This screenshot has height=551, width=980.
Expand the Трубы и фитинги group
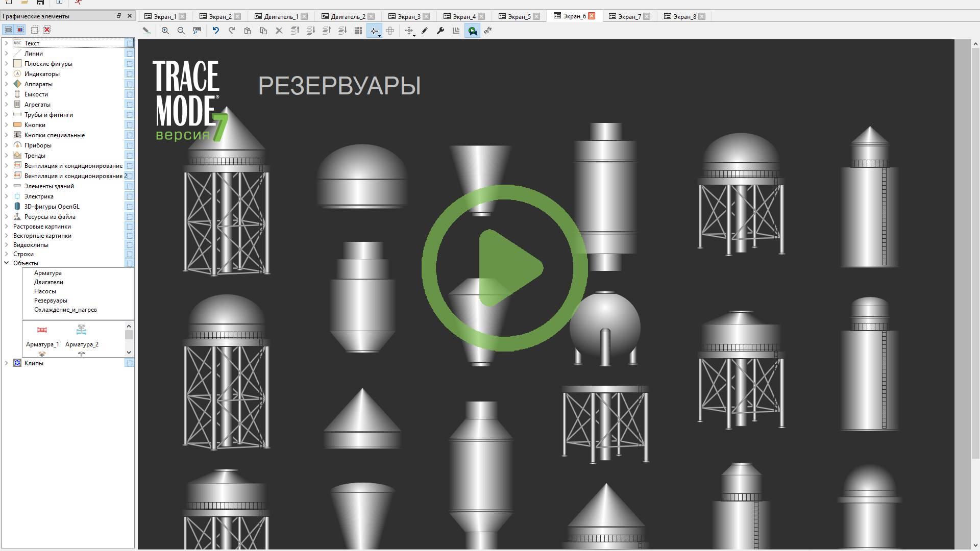pos(7,115)
